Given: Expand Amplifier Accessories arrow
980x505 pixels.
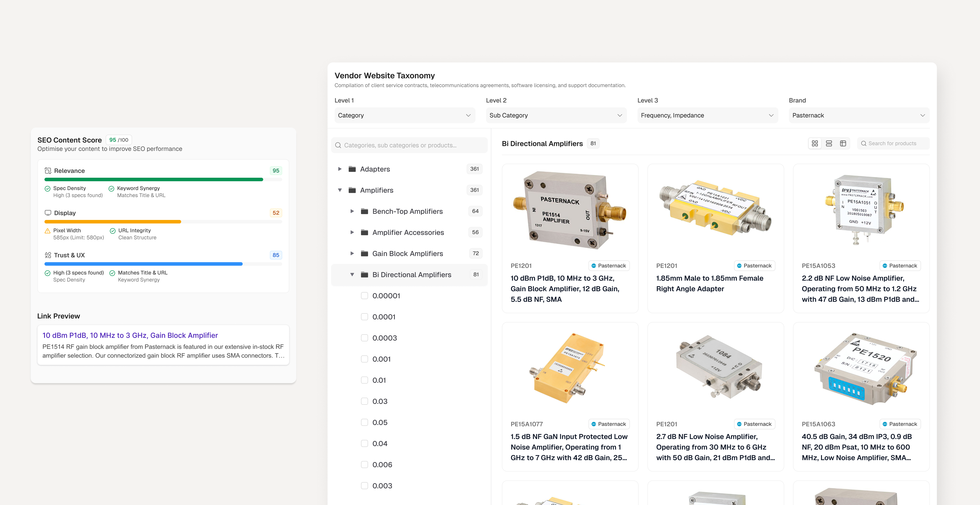Looking at the screenshot, I should [352, 232].
